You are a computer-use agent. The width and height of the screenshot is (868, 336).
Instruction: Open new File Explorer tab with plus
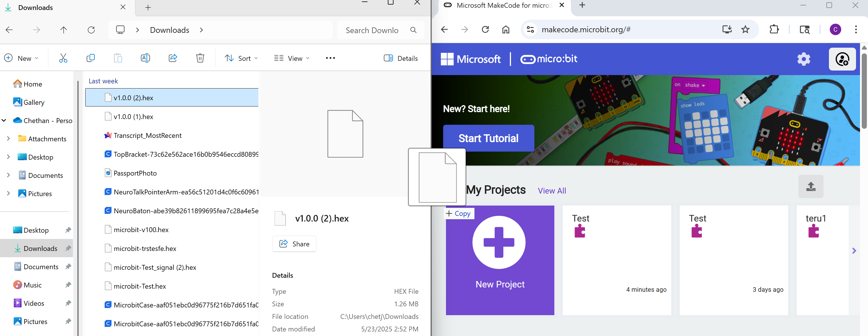coord(148,7)
